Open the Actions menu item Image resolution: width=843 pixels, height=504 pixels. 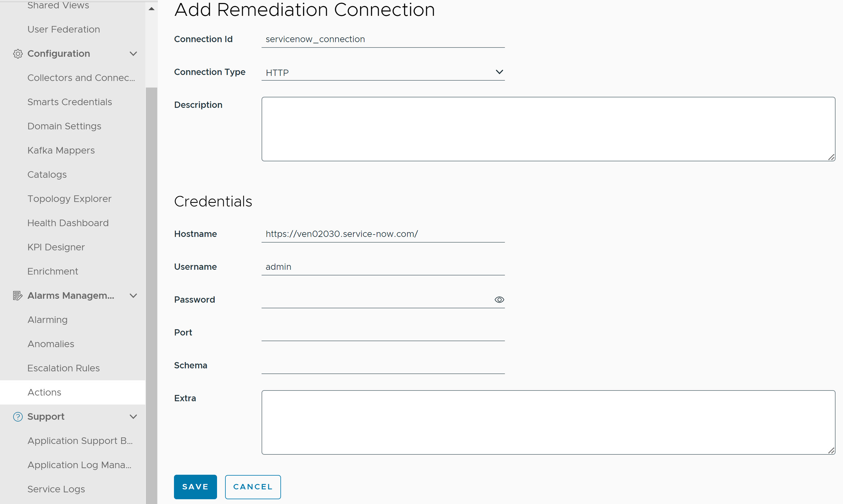tap(45, 392)
